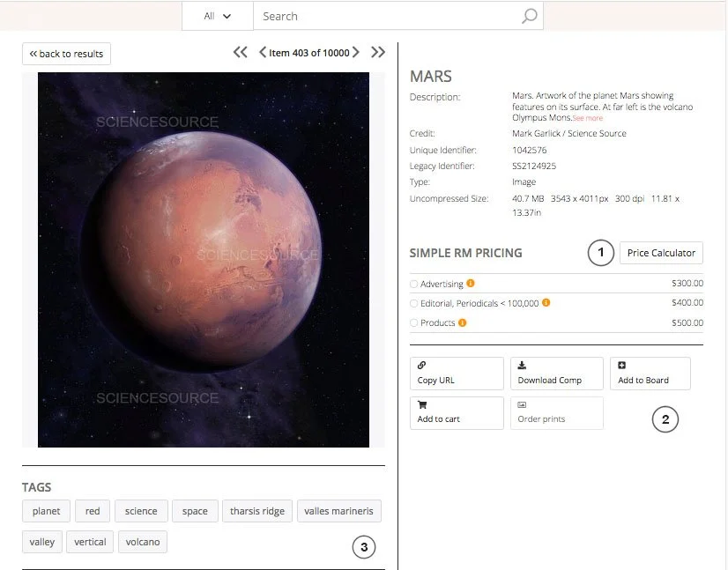728x570 pixels.
Task: Jump to first item double-arrow
Action: click(x=240, y=52)
